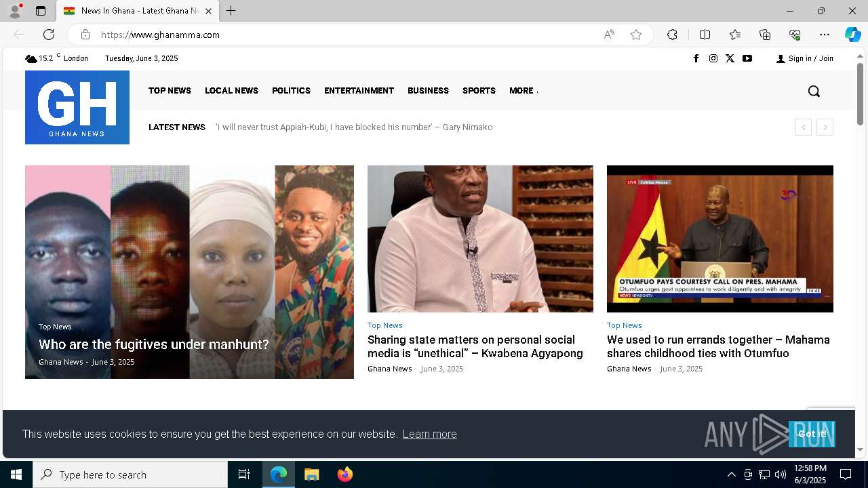Open the POLITICS menu item
The image size is (868, 488).
(x=291, y=91)
